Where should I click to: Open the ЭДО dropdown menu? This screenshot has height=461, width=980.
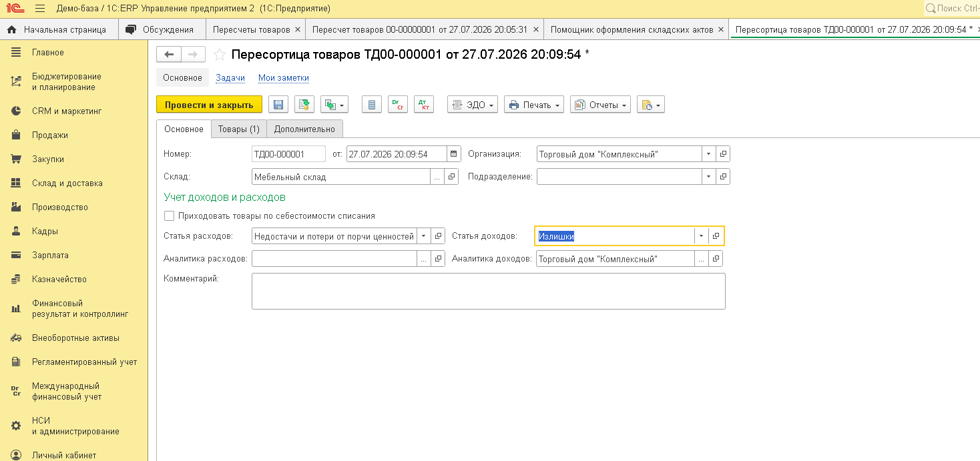click(473, 105)
